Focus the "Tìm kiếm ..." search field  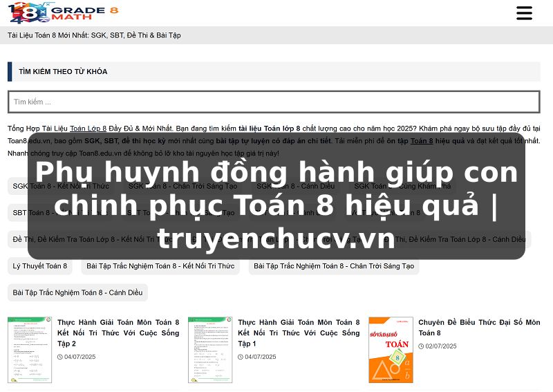[274, 102]
